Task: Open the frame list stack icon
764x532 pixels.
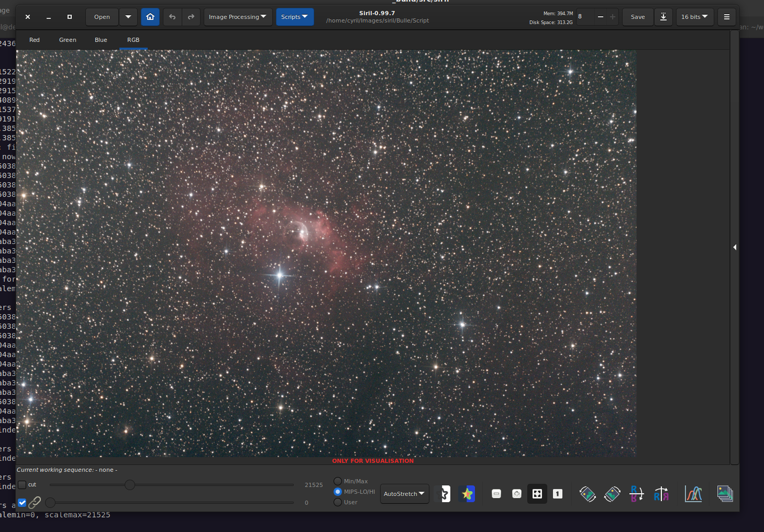Action: pyautogui.click(x=725, y=494)
